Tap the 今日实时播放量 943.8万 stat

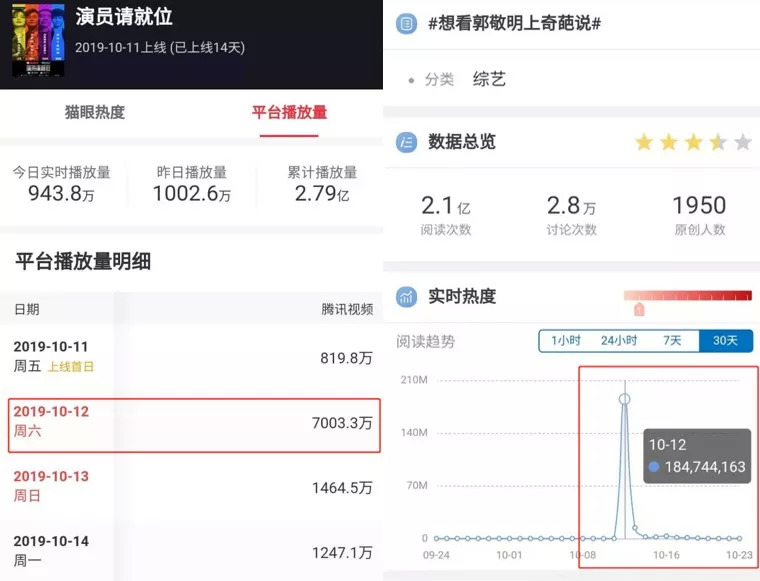[62, 184]
